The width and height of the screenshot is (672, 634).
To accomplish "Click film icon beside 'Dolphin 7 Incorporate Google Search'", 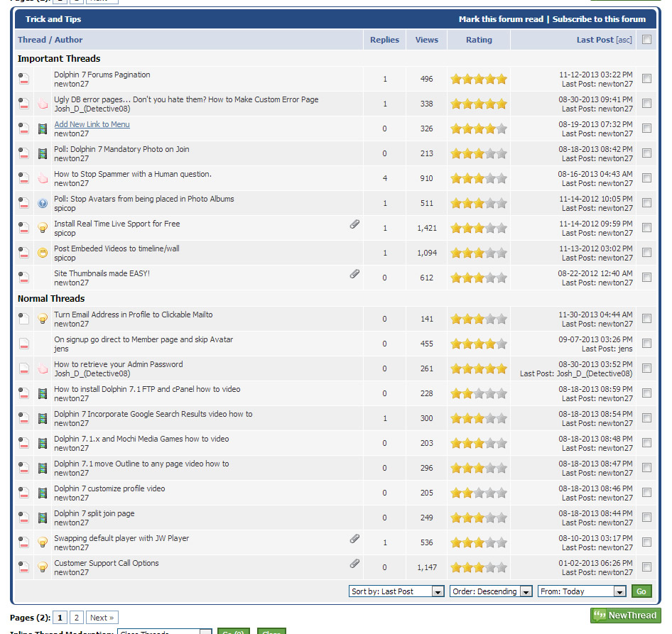I will (43, 418).
